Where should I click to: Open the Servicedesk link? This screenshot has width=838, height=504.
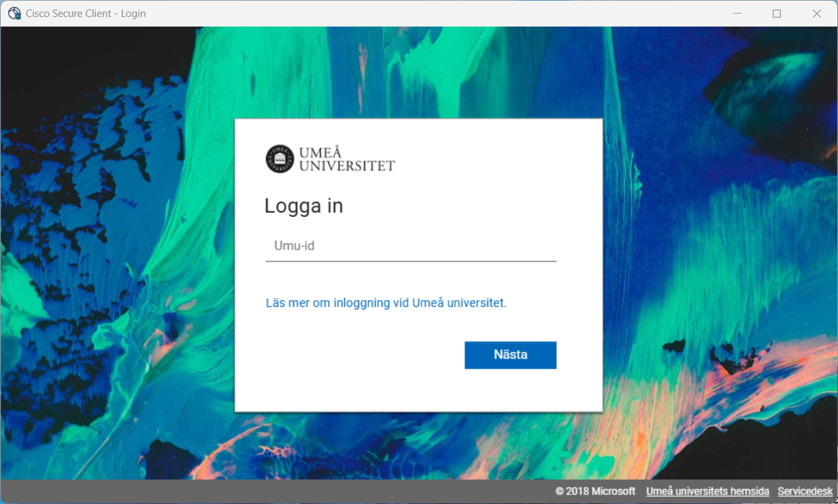point(805,491)
